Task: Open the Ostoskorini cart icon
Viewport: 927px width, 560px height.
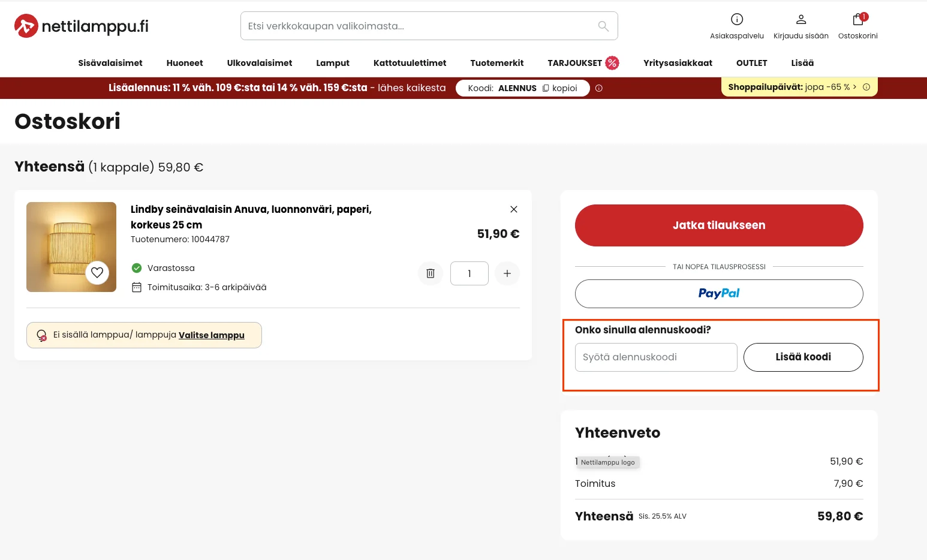Action: (x=858, y=19)
